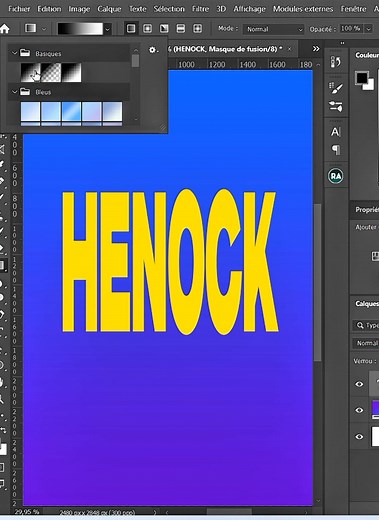
Task: Open the gradient picker dropdown arrow
Action: pos(107,29)
